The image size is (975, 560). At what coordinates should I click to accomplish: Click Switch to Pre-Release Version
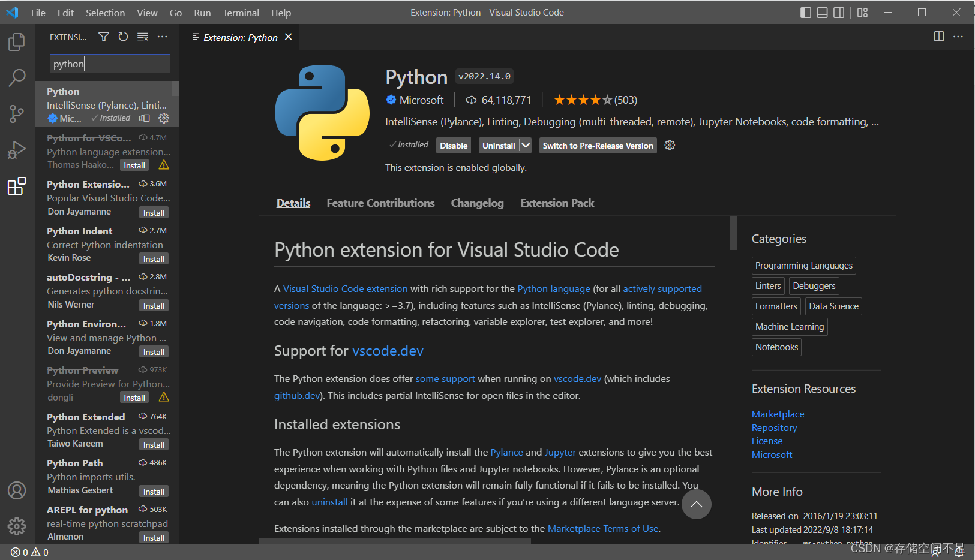click(598, 146)
